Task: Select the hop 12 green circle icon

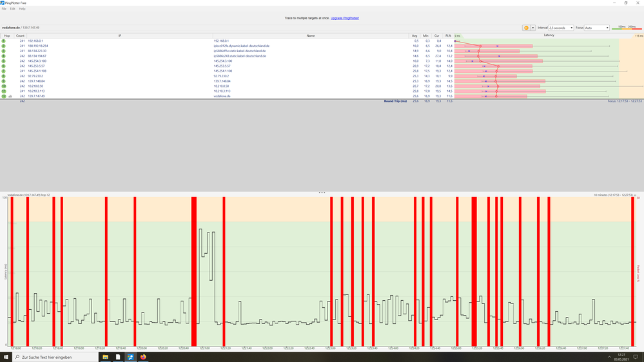Action: click(4, 96)
